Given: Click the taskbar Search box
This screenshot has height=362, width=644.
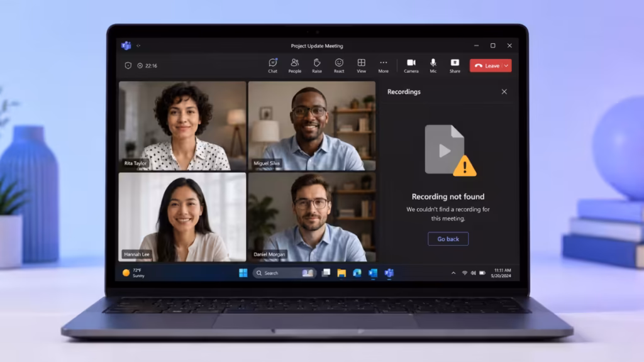Looking at the screenshot, I should pyautogui.click(x=284, y=273).
